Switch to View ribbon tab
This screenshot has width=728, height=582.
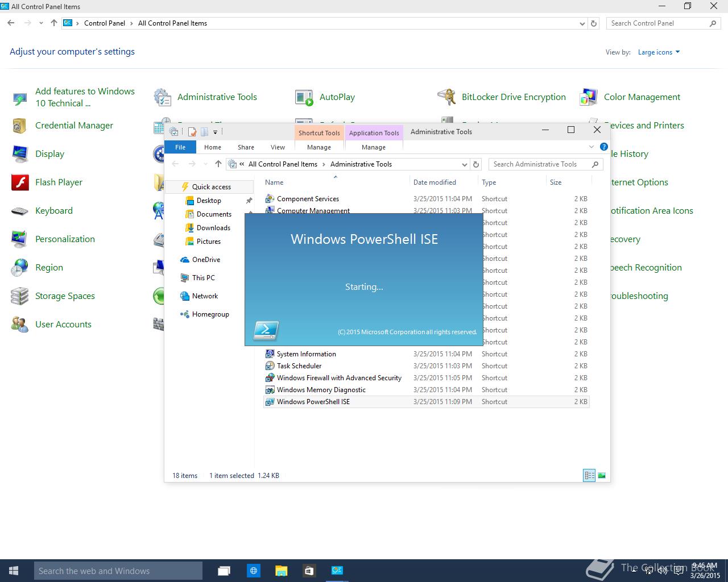(x=278, y=147)
